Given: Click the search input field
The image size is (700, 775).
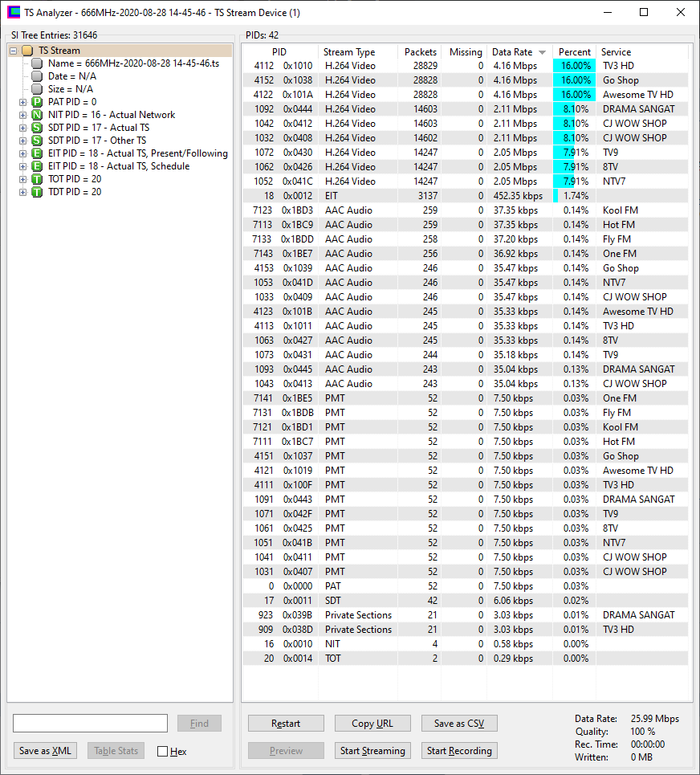Looking at the screenshot, I should [x=90, y=724].
